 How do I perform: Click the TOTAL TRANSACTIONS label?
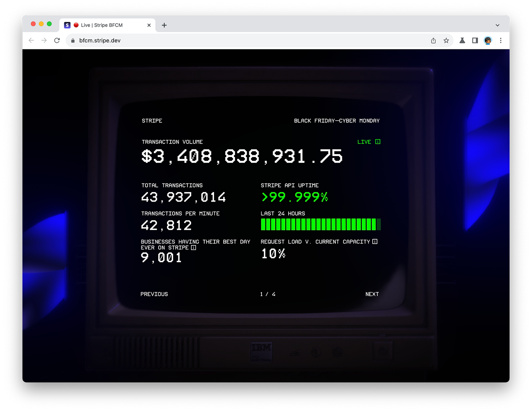(x=172, y=185)
